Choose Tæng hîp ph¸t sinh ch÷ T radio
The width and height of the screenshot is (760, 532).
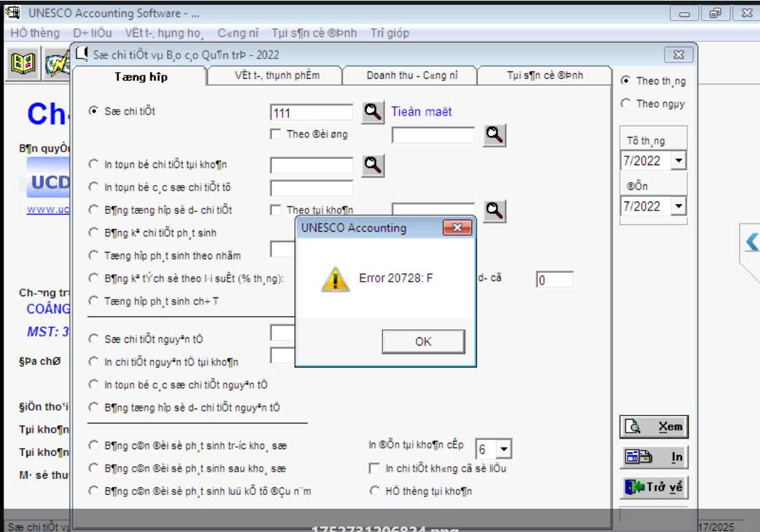(x=93, y=301)
